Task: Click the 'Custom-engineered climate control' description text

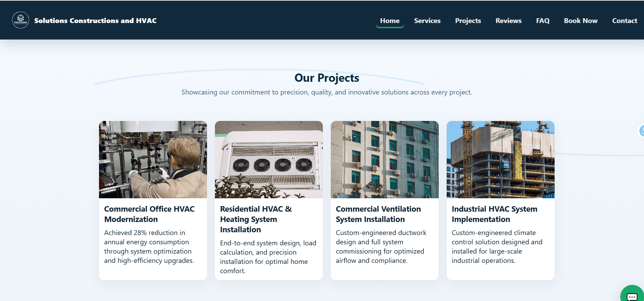Action: pos(497,247)
